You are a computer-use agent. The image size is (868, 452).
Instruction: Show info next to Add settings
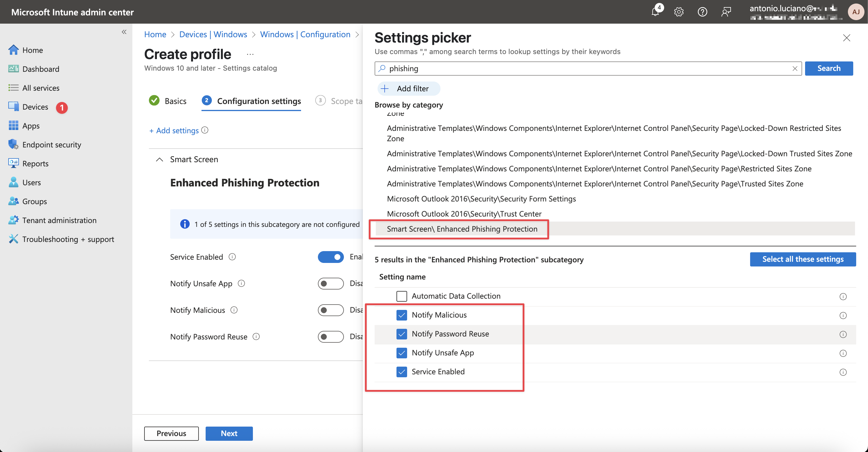click(205, 130)
